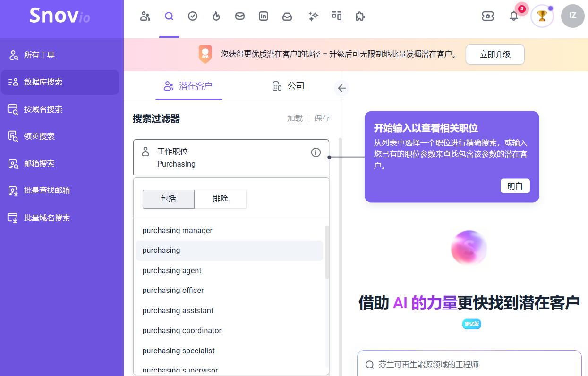
Task: Open 领英搜索 in the sidebar
Action: [x=60, y=136]
